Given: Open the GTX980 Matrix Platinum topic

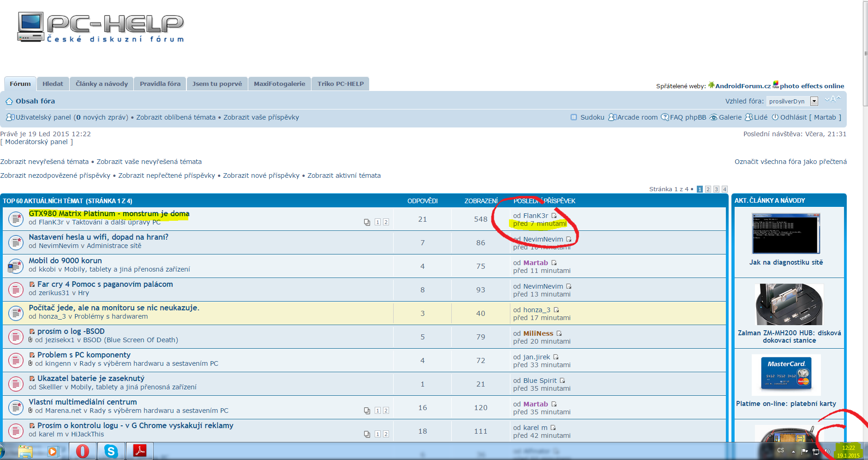Looking at the screenshot, I should tap(109, 213).
